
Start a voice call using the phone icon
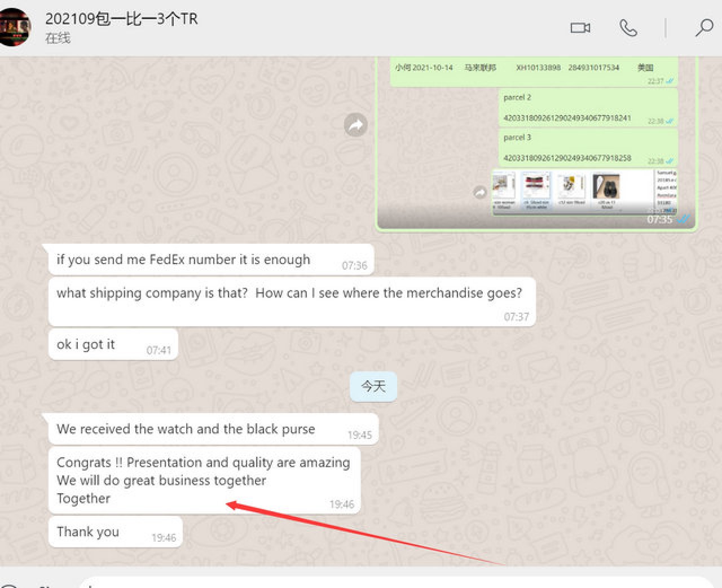point(628,28)
